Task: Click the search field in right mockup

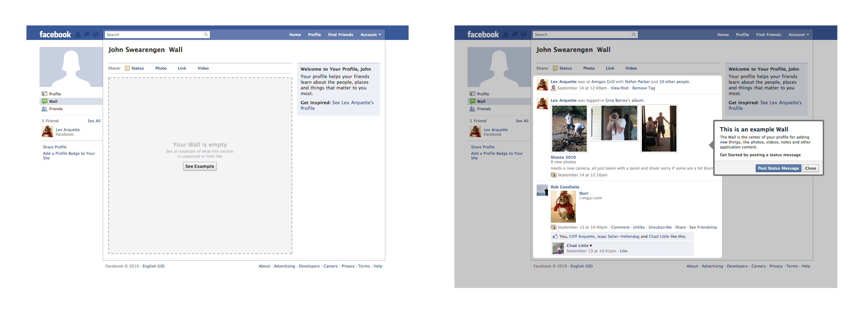Action: (581, 35)
